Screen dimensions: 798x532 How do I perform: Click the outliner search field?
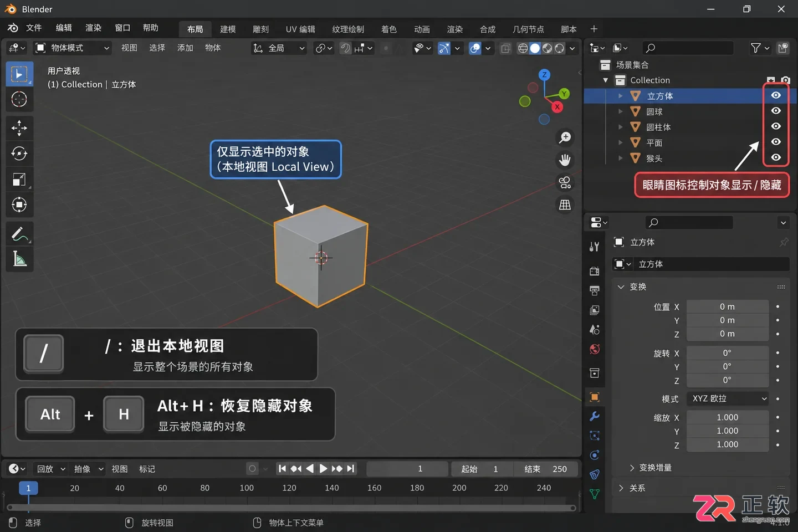click(688, 48)
